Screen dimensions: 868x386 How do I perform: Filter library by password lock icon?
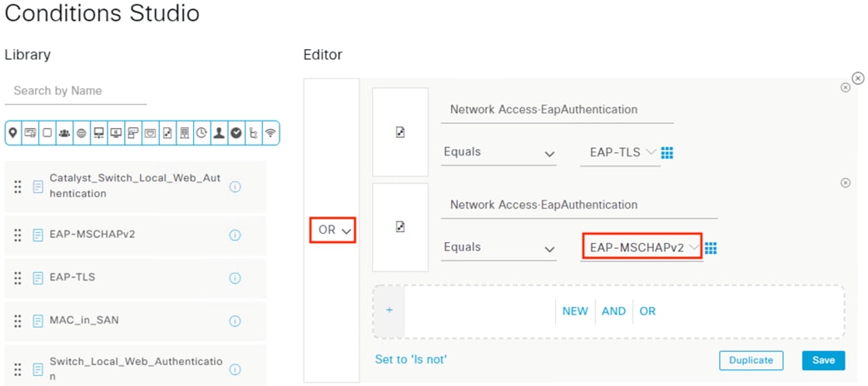[133, 133]
